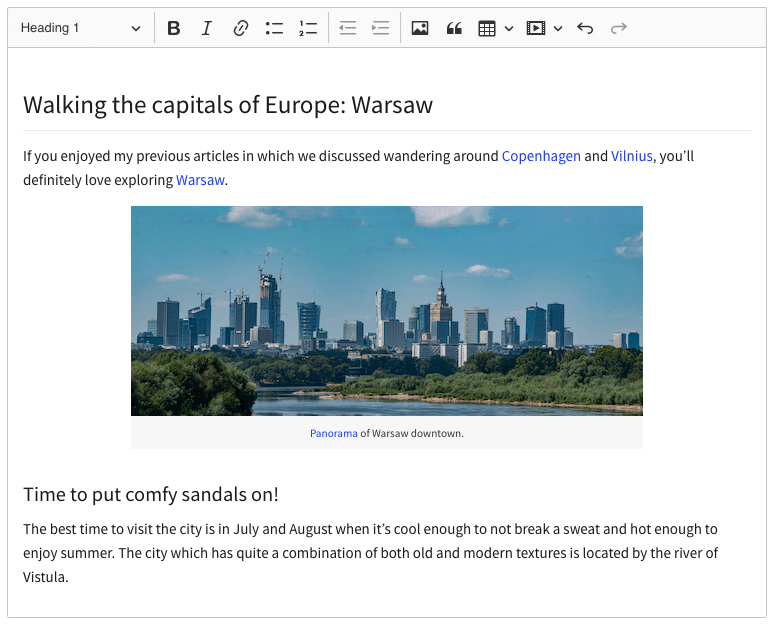Click the Panorama link in caption

tap(333, 433)
